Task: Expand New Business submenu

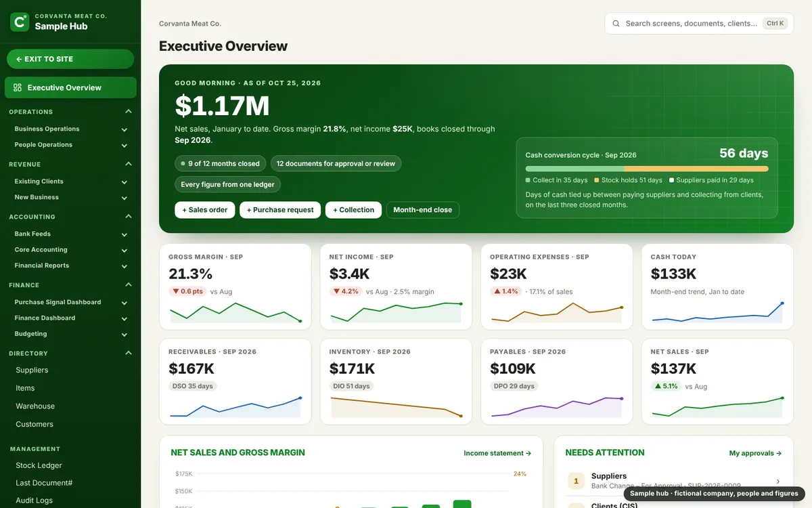Action: [x=125, y=198]
